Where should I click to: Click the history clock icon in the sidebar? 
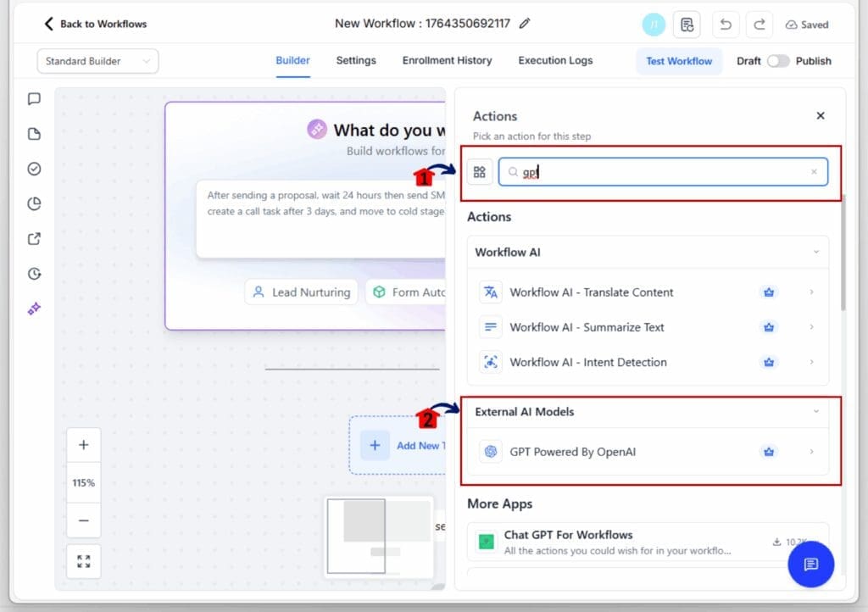tap(34, 274)
